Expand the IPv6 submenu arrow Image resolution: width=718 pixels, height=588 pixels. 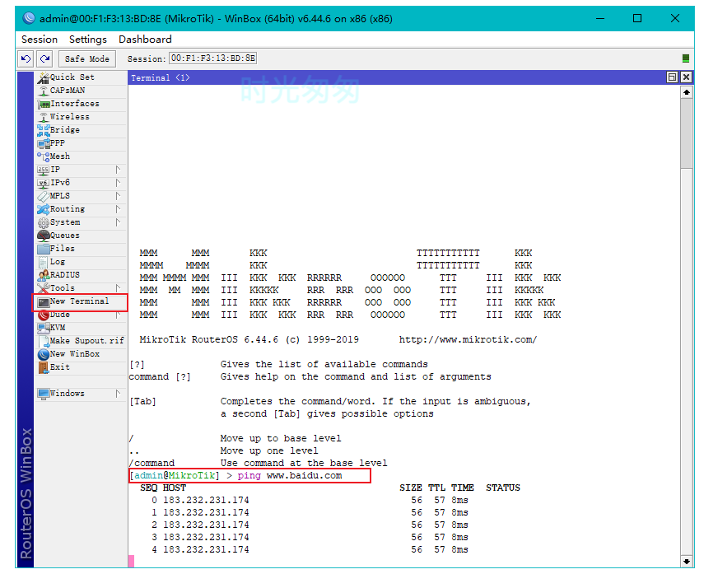tap(118, 183)
